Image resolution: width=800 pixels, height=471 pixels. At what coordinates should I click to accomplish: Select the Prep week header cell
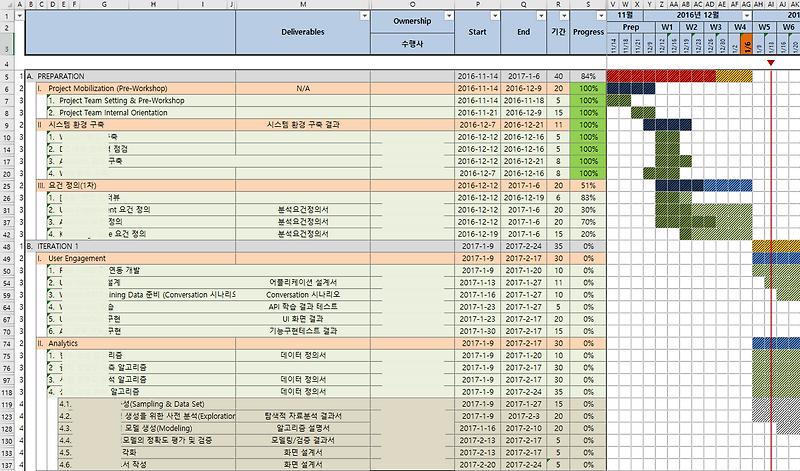point(631,27)
